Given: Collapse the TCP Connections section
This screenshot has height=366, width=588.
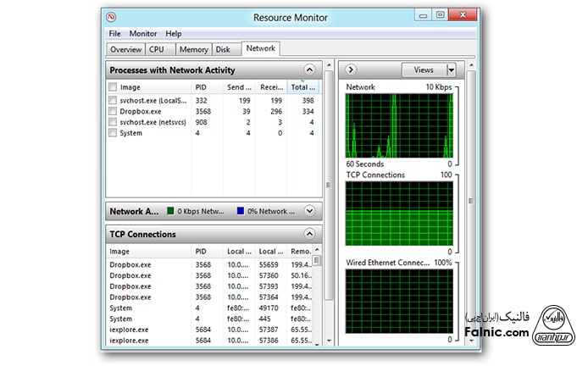Looking at the screenshot, I should click(309, 234).
